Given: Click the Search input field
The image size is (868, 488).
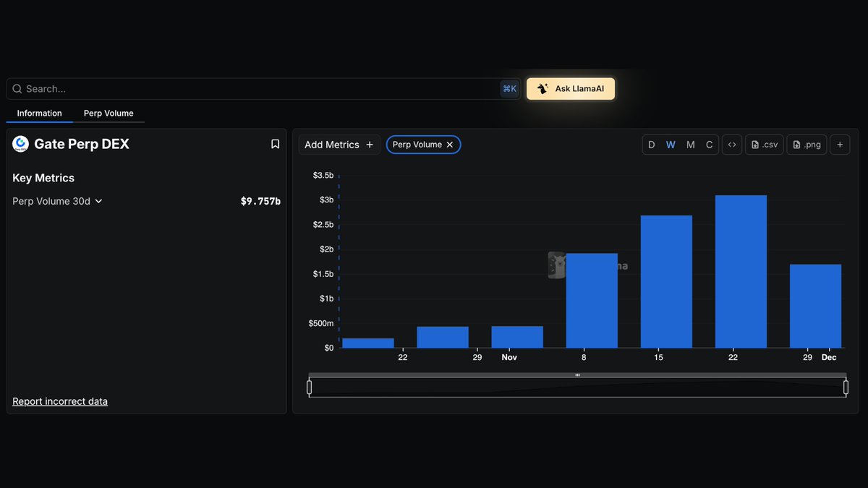Looking at the screenshot, I should click(263, 89).
